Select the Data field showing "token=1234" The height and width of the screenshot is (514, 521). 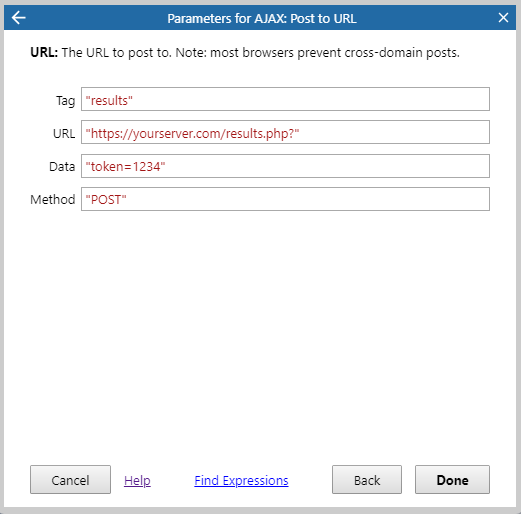285,166
